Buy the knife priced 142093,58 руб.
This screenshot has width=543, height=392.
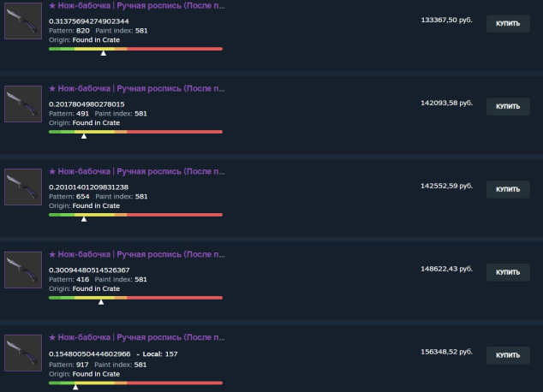tap(508, 107)
